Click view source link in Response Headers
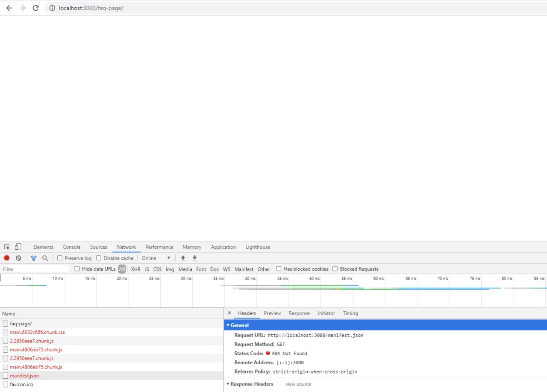The height and width of the screenshot is (392, 547). pos(298,384)
